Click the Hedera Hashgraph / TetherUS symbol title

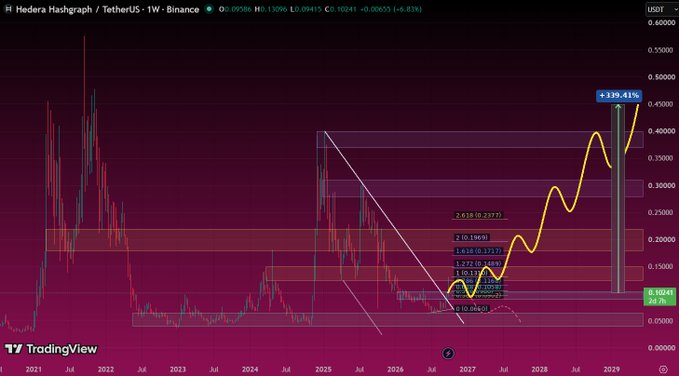pos(78,9)
